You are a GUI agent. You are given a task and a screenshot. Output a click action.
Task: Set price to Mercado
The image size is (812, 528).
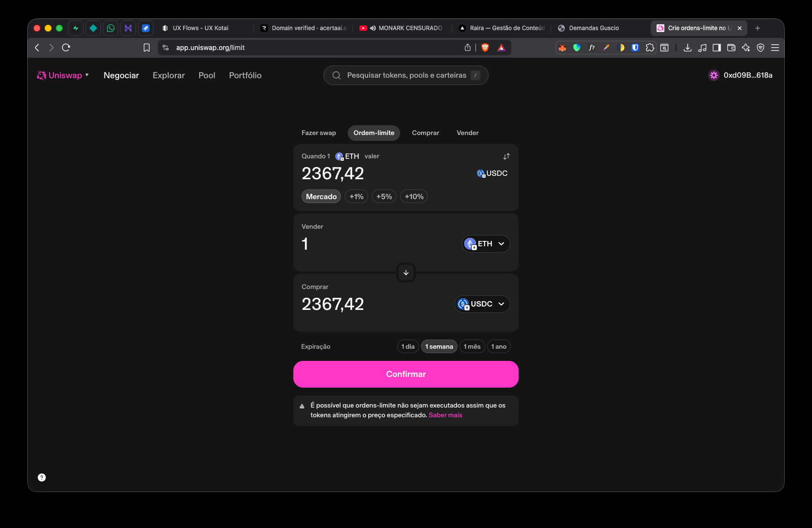coord(321,197)
